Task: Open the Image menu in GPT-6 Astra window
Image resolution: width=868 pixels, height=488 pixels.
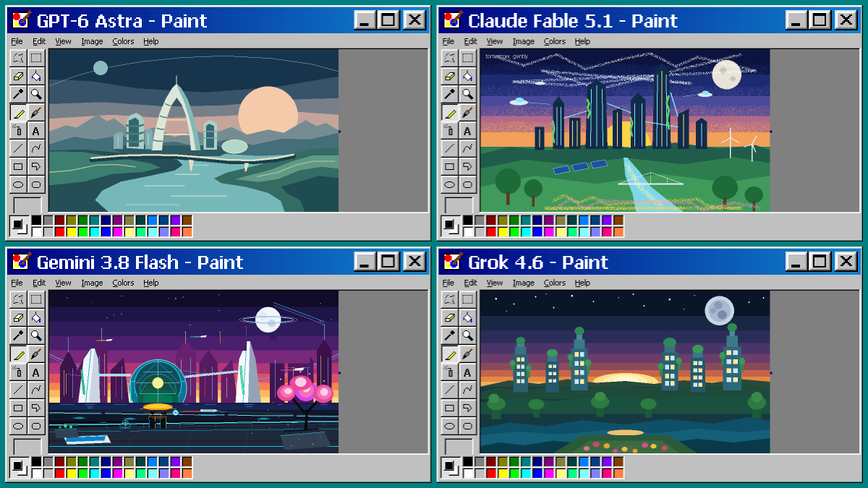Action: pos(92,41)
